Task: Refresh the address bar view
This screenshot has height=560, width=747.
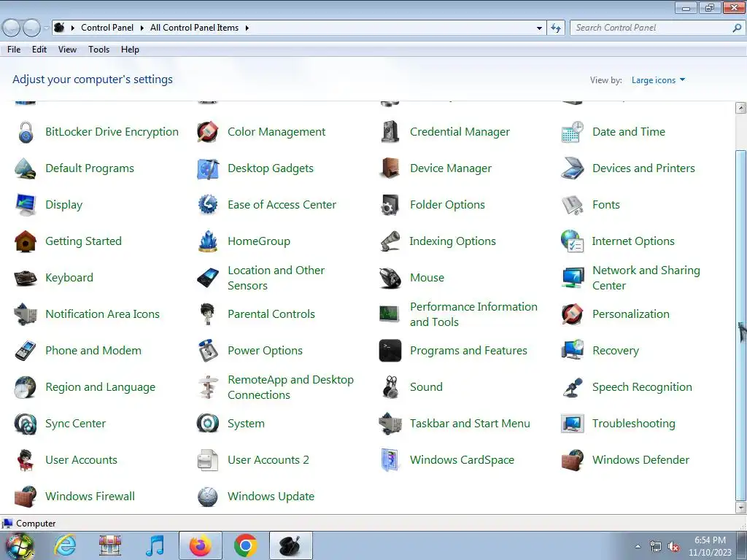Action: (555, 28)
